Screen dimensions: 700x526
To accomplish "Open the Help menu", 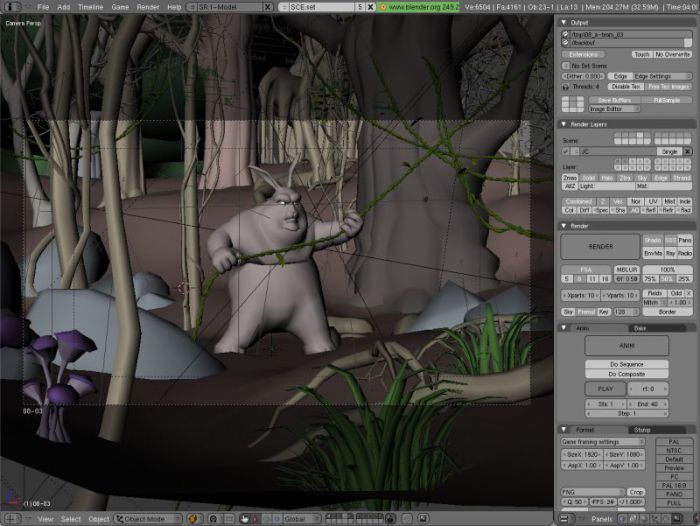I will 174,7.
